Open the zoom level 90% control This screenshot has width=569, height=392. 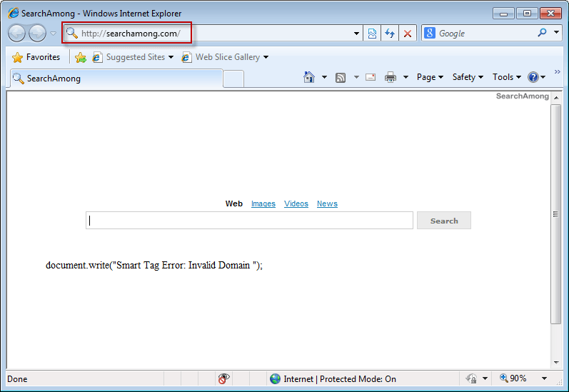(513, 378)
